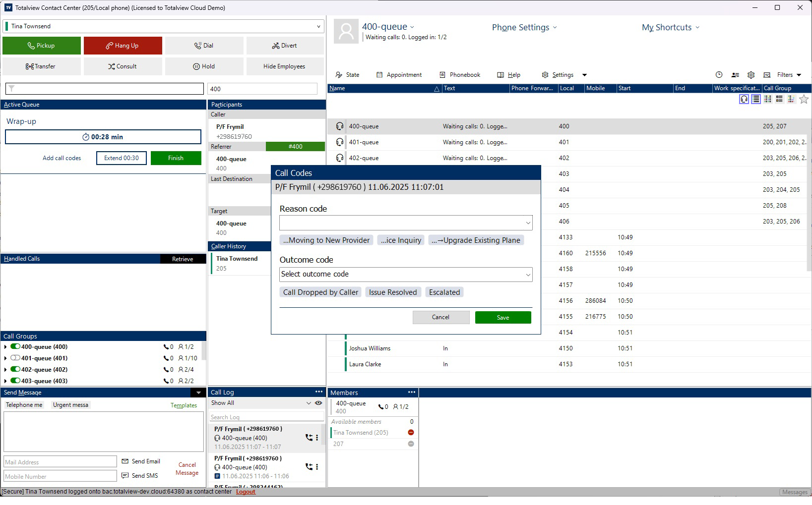
Task: Open the statistics chart icon near Filters
Action: (x=767, y=75)
